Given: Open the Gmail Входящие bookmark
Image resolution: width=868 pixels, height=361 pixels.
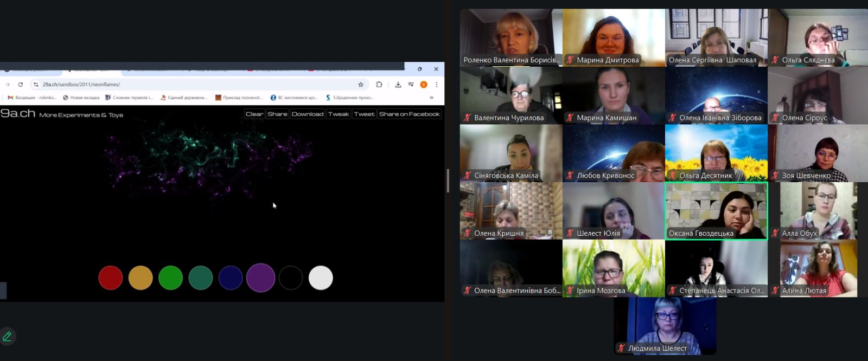Looking at the screenshot, I should [x=32, y=98].
